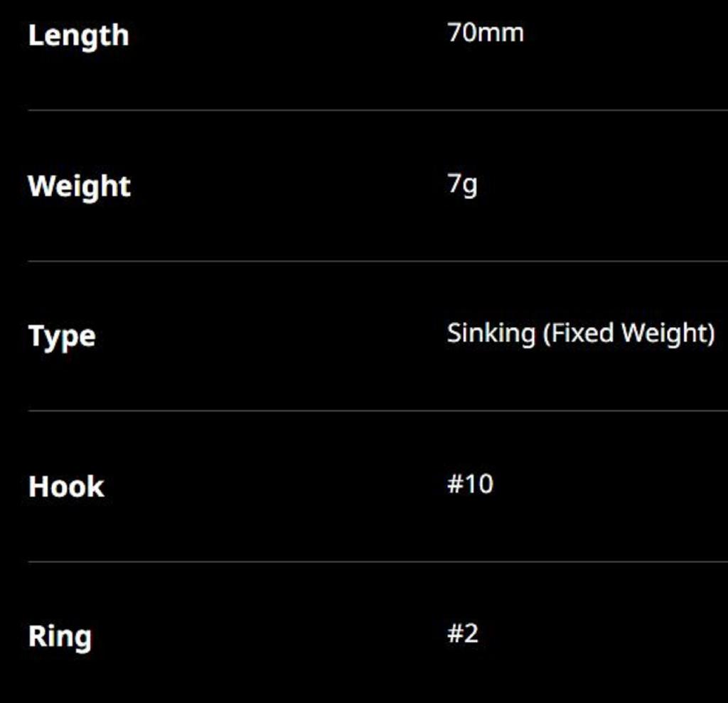Select the Sinking (Fixed Weight) value text
This screenshot has height=703, width=728.
(x=580, y=333)
